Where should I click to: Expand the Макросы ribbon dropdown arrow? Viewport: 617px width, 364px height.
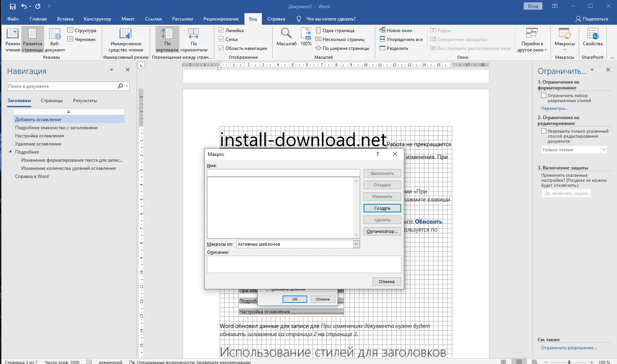564,50
